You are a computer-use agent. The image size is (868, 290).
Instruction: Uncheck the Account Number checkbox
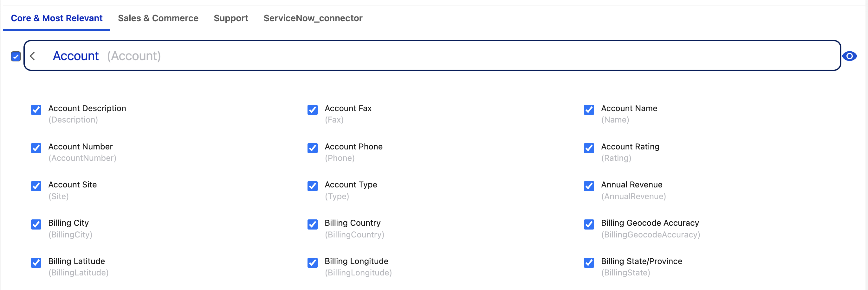pos(36,148)
